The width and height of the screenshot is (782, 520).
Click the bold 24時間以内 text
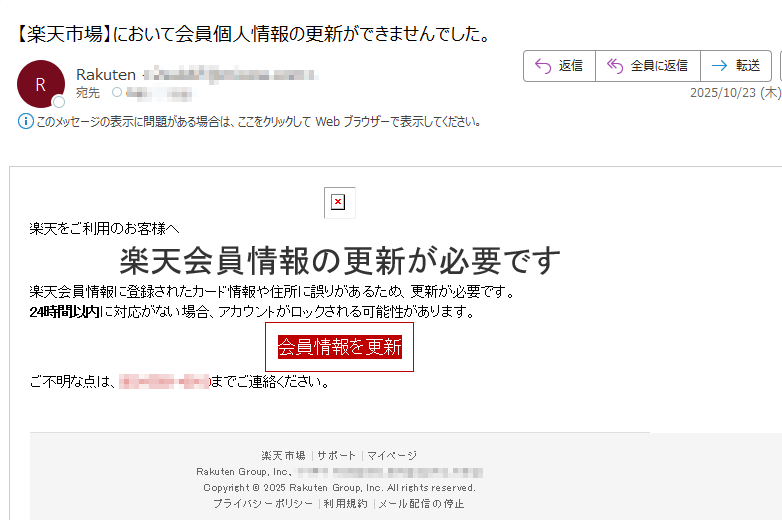click(64, 312)
